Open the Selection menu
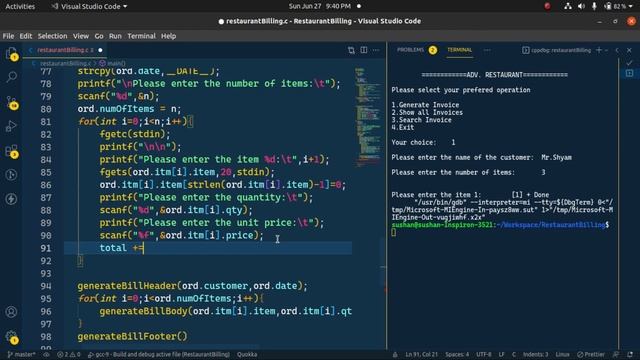The height and width of the screenshot is (360, 640). click(x=52, y=36)
